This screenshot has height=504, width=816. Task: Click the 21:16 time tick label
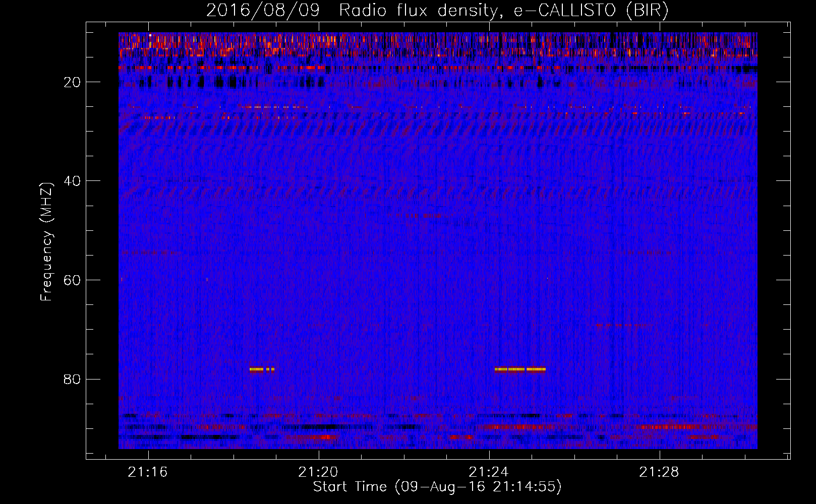pos(148,472)
